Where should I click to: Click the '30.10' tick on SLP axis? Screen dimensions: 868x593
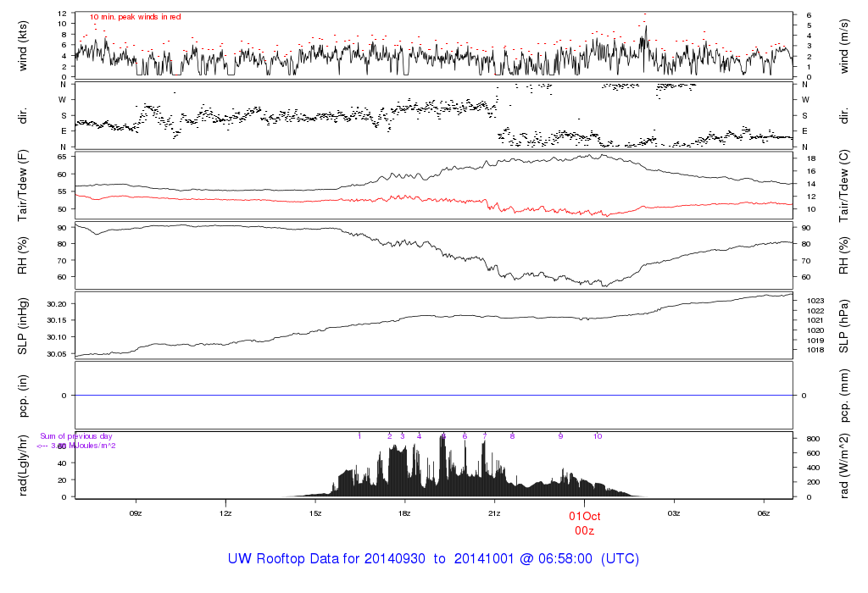pos(57,337)
